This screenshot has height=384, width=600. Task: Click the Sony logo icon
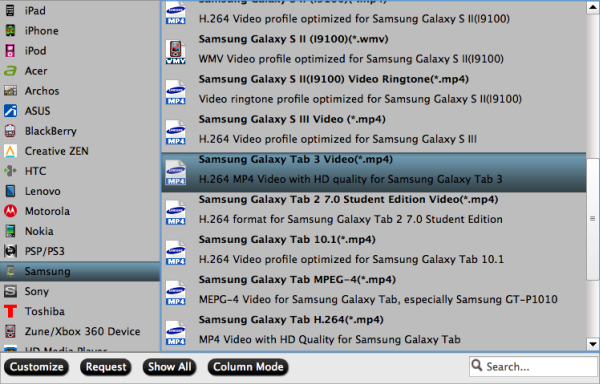(10, 291)
